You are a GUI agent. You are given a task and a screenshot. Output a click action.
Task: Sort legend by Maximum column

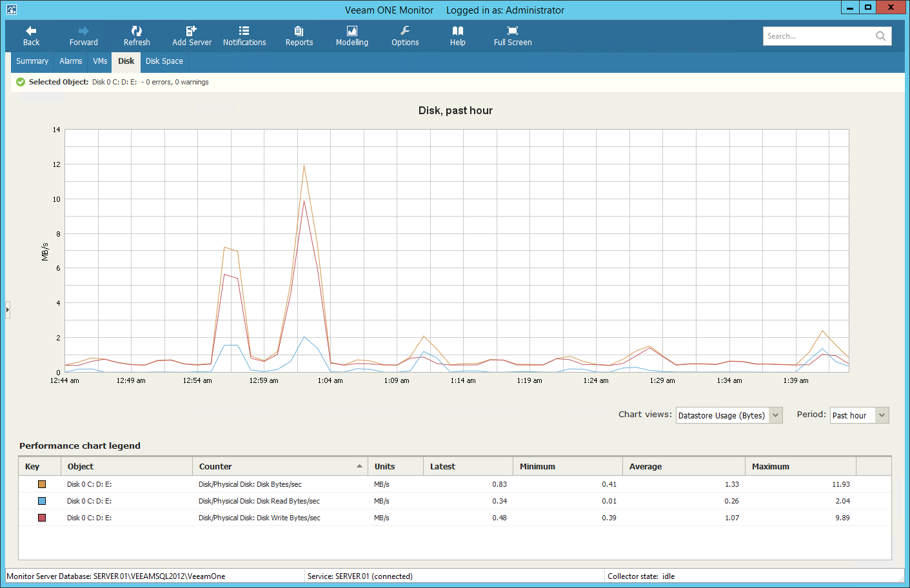(800, 466)
